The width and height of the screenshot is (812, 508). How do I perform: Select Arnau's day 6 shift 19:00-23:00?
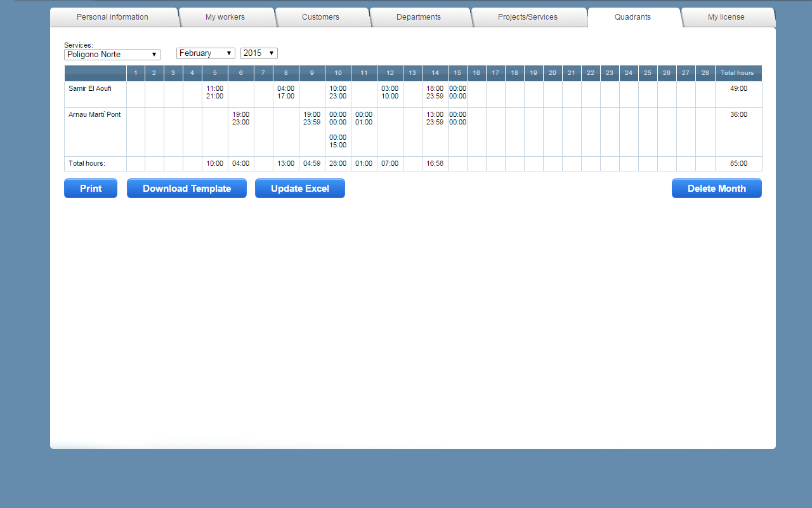(241, 118)
